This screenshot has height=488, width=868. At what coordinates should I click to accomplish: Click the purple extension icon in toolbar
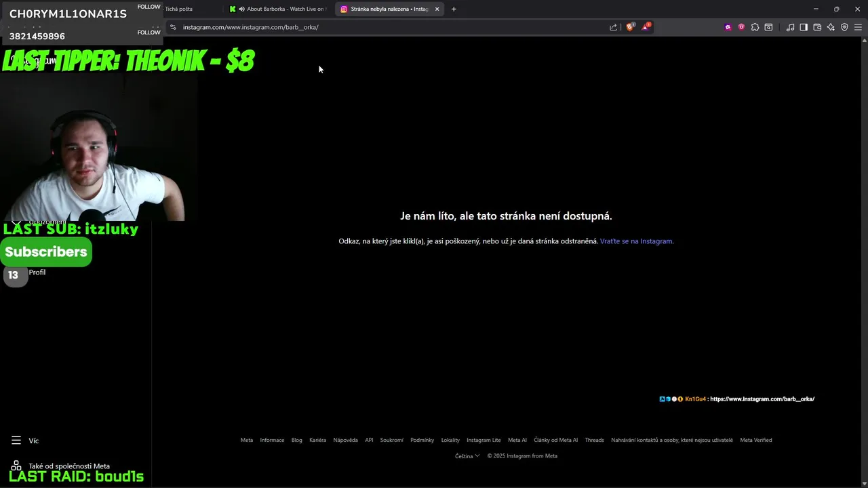coord(728,27)
